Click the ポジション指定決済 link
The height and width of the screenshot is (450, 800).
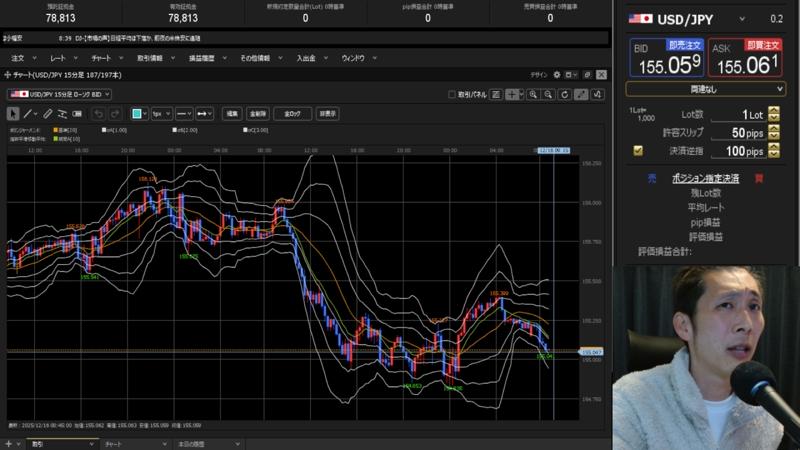tap(705, 178)
